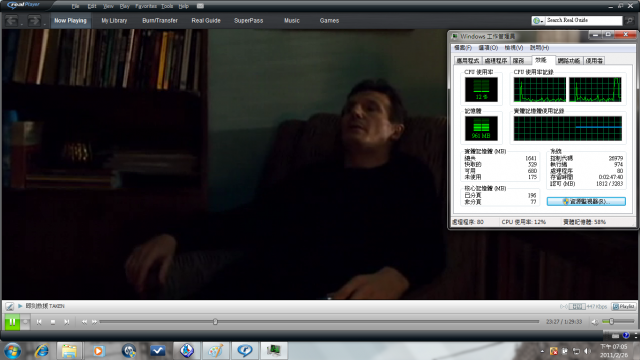The width and height of the screenshot is (640, 360).
Task: Click the record button next to pause
Action: (x=25, y=322)
